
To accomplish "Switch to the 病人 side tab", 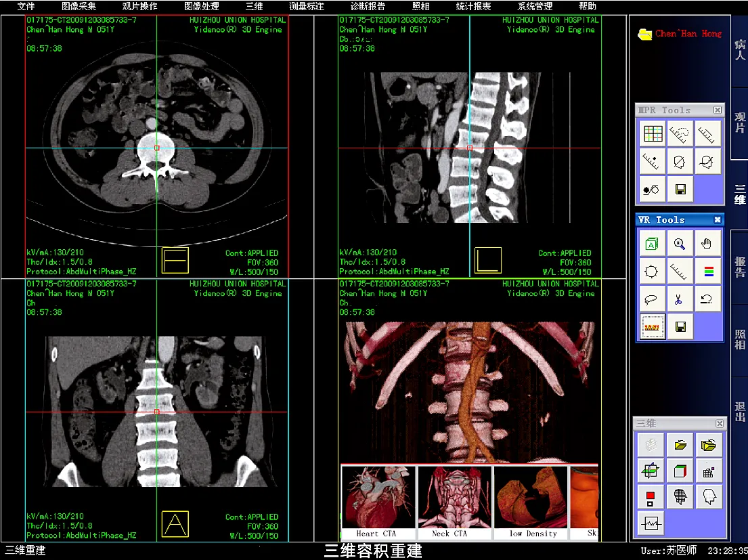I will 739,50.
